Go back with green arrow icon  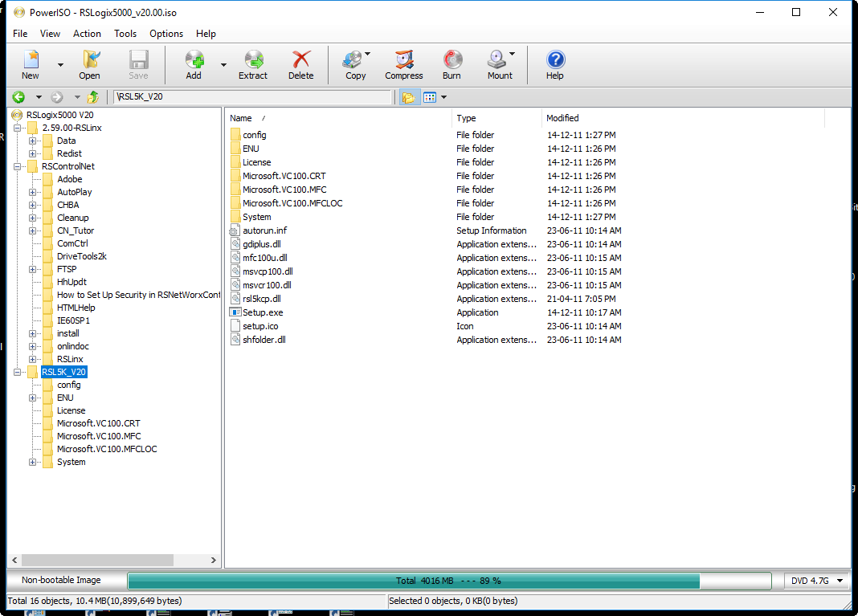pos(18,97)
